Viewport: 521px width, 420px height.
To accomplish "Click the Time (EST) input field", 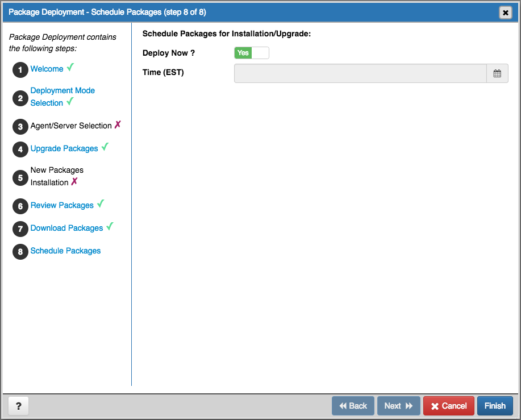I will [361, 73].
